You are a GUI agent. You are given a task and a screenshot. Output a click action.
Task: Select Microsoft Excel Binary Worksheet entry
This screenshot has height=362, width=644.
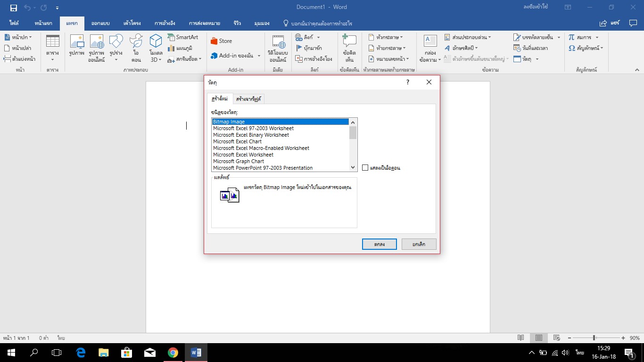pyautogui.click(x=281, y=135)
